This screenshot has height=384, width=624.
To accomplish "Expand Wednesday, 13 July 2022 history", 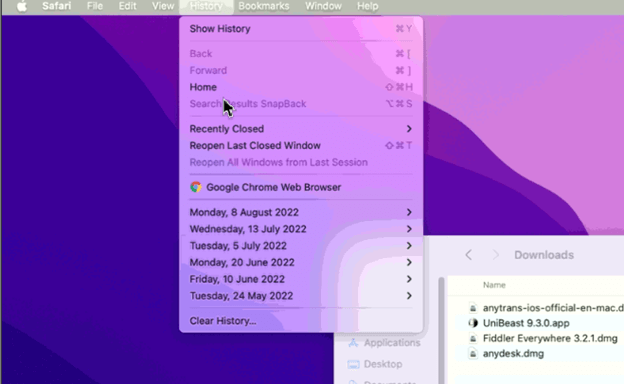I will pyautogui.click(x=301, y=229).
